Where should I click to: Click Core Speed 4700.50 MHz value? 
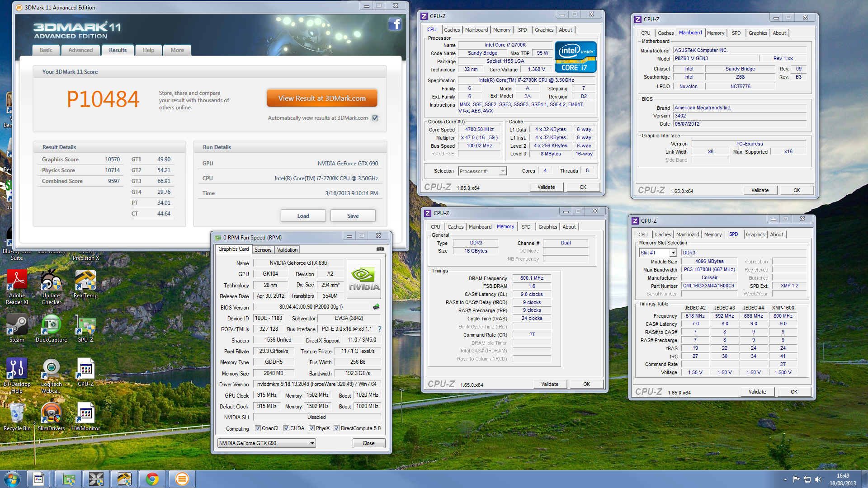tap(479, 130)
